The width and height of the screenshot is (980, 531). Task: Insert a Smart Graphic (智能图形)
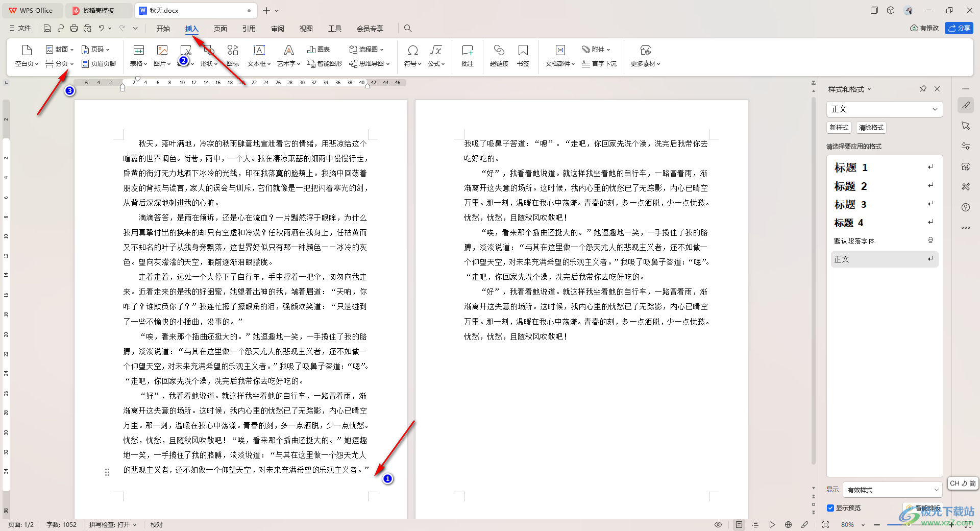pos(325,64)
